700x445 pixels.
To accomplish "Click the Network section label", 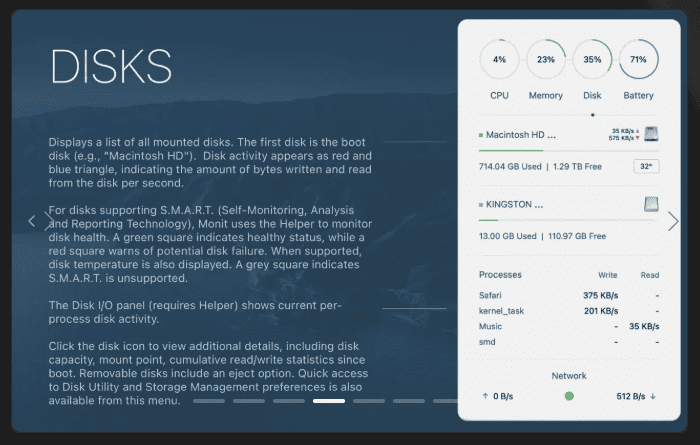I will (x=569, y=376).
